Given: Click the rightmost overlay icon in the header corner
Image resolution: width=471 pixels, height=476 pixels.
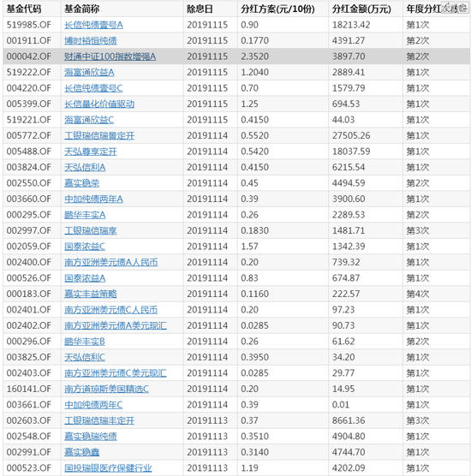Looking at the screenshot, I should coord(462,8).
